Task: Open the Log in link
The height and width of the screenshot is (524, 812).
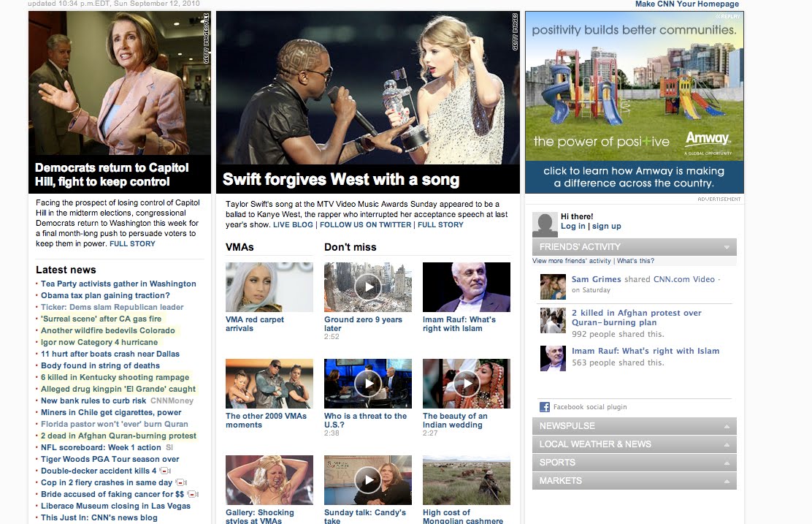Action: click(x=572, y=226)
